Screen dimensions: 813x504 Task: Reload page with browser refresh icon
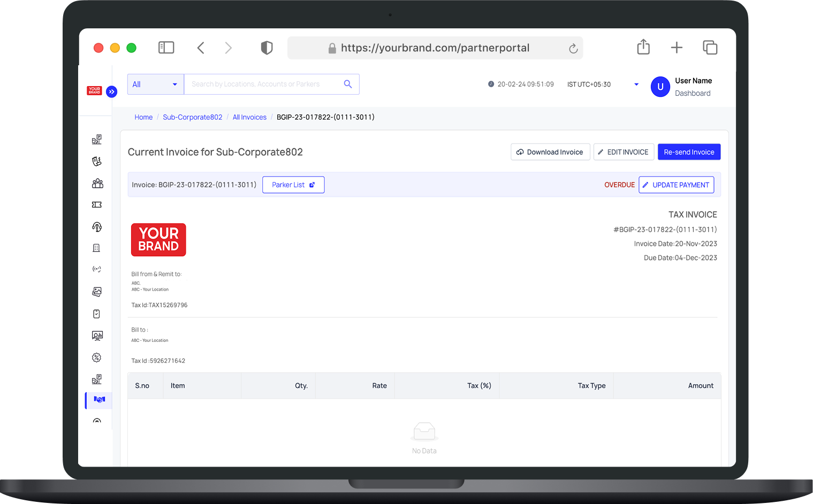pos(573,48)
